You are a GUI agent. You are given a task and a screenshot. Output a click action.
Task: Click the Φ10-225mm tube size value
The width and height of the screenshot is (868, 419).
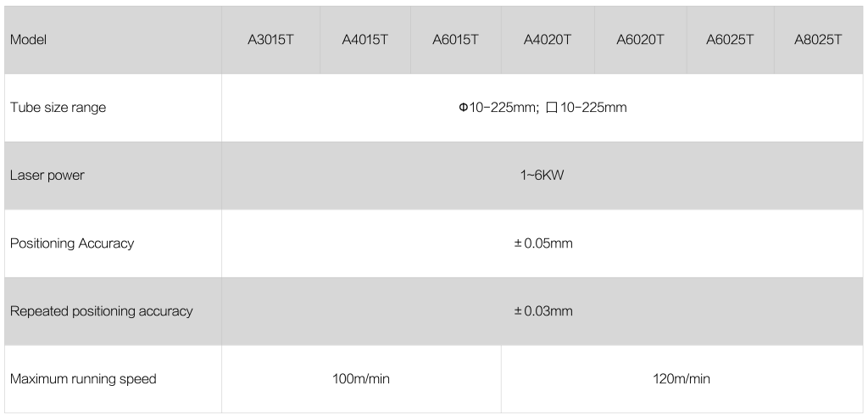(498, 108)
